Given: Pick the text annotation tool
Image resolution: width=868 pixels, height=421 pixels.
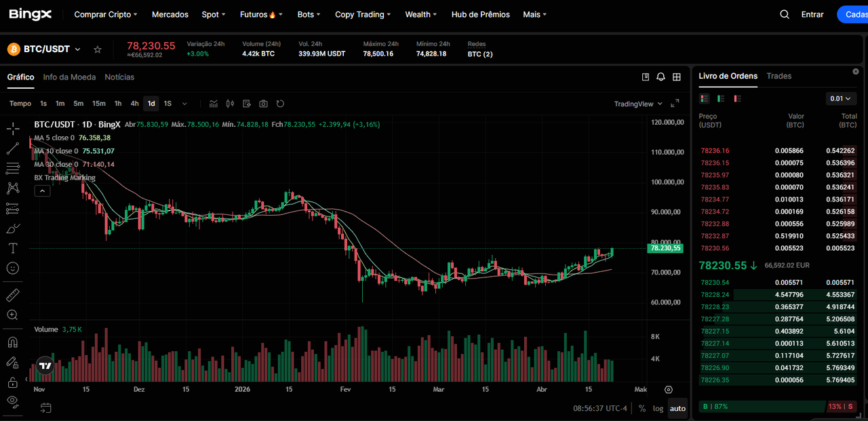Looking at the screenshot, I should tap(12, 248).
